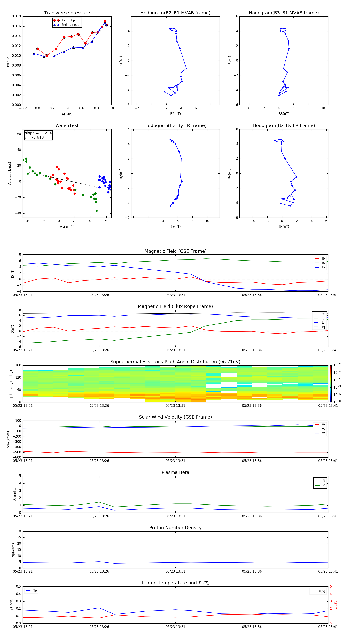Select the 'Hodogram(Bz_By FR frame)' title
The width and height of the screenshot is (351, 644).
(x=175, y=125)
